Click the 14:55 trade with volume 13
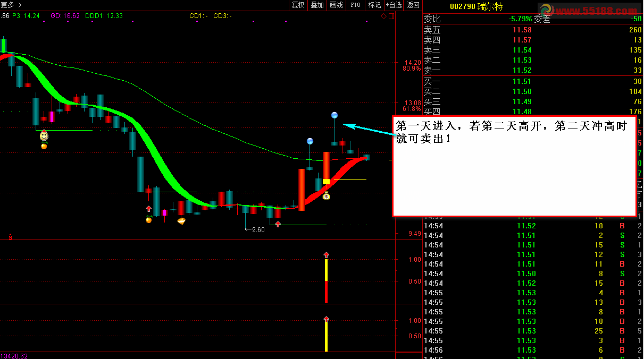Viewport: 644px width, 359px height. [533, 302]
